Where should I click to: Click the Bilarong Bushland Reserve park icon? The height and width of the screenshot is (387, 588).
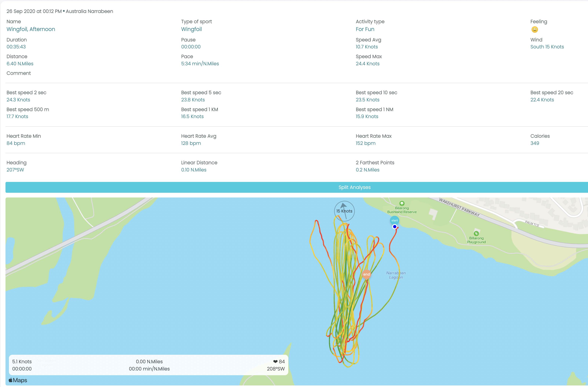pyautogui.click(x=402, y=204)
